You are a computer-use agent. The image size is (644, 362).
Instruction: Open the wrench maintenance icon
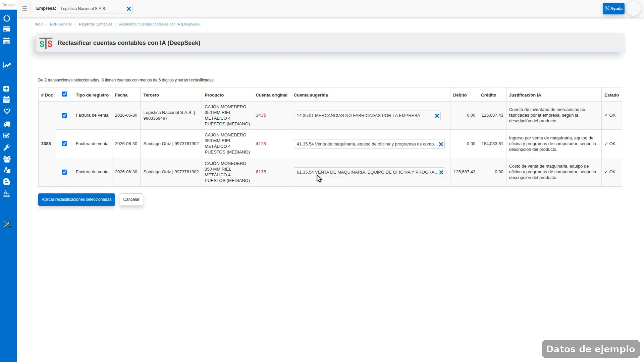point(6,148)
